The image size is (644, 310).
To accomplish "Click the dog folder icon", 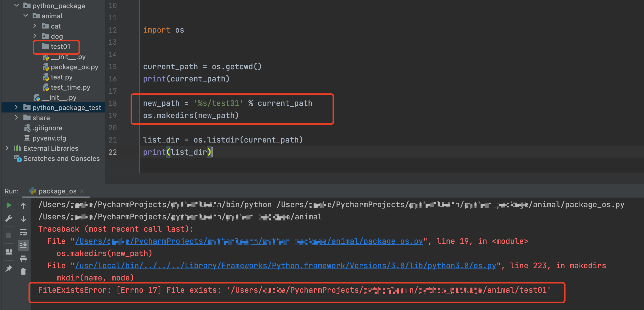I will [x=45, y=36].
